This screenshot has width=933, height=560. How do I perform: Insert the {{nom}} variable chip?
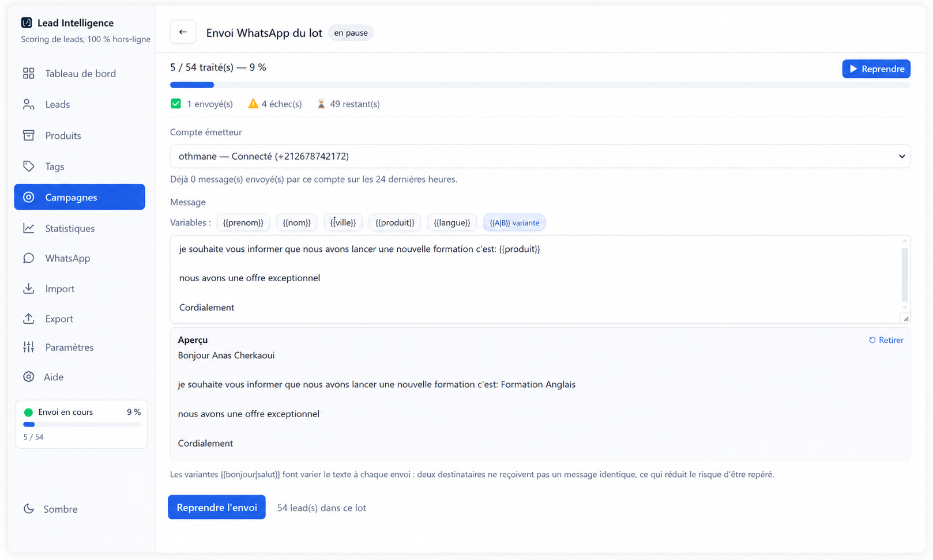[297, 222]
